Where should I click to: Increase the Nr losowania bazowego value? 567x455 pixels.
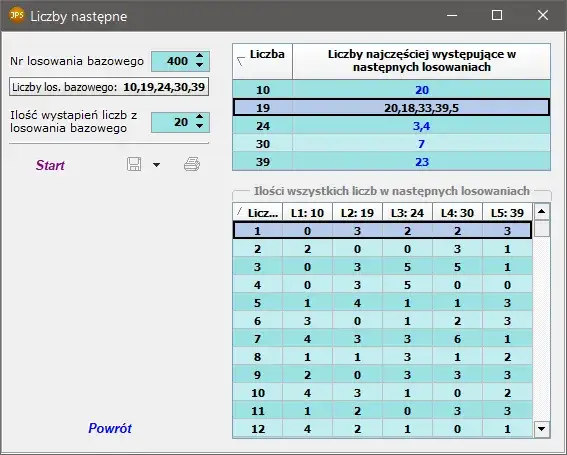(x=200, y=56)
